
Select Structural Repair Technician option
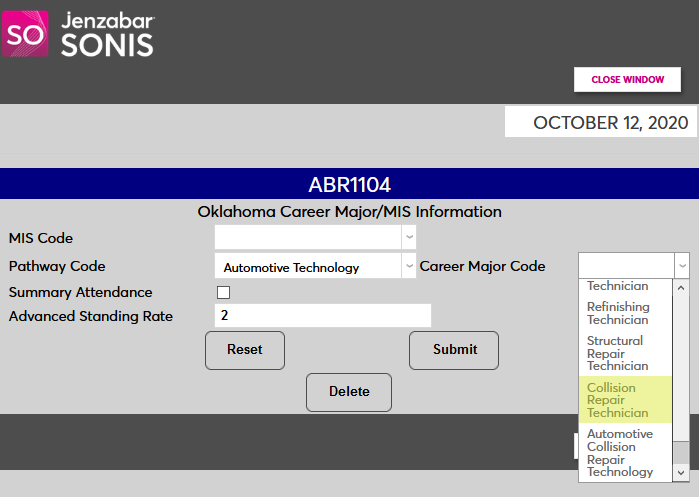coord(625,353)
